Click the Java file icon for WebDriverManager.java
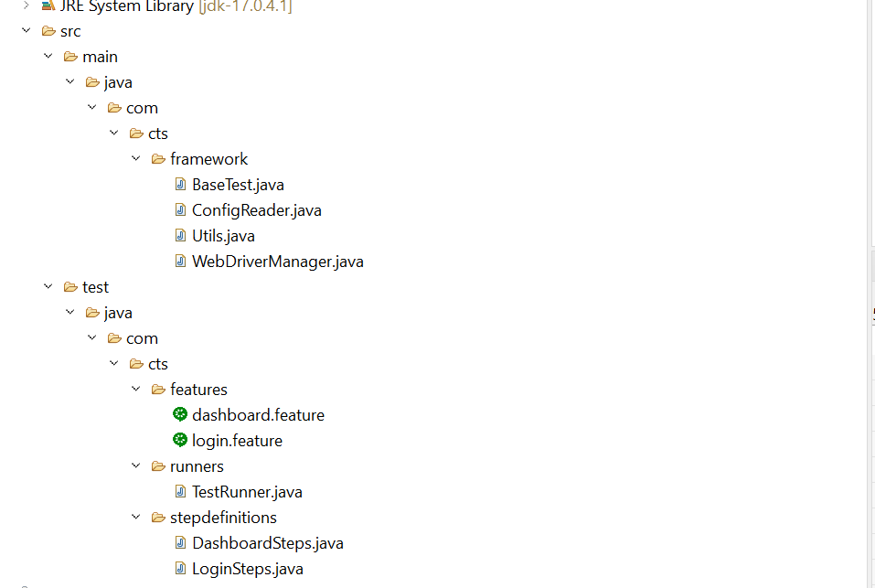The image size is (875, 588). click(x=180, y=261)
